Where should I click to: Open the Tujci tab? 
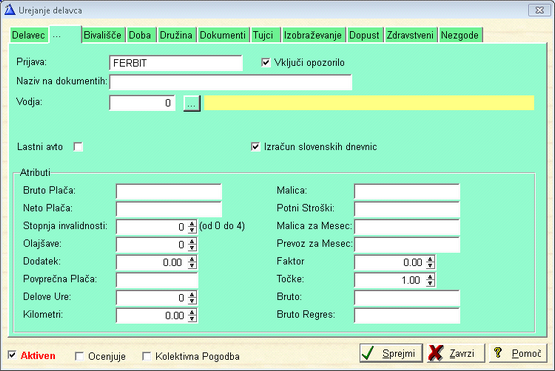click(265, 35)
